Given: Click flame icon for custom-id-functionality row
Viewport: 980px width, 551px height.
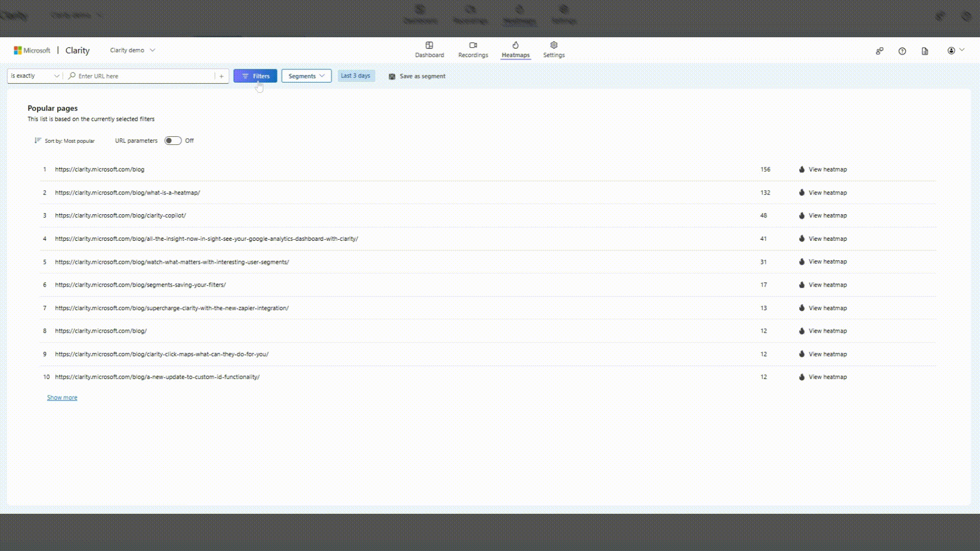Looking at the screenshot, I should [802, 377].
